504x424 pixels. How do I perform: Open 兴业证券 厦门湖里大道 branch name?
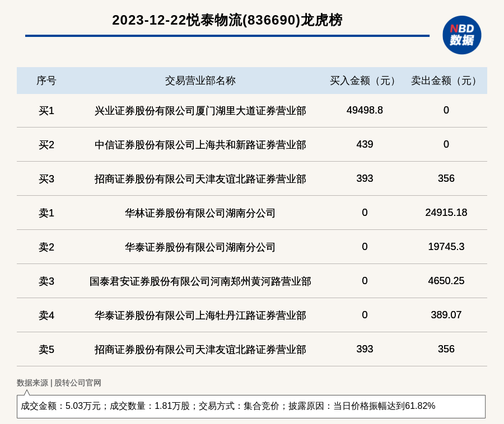[x=200, y=111]
